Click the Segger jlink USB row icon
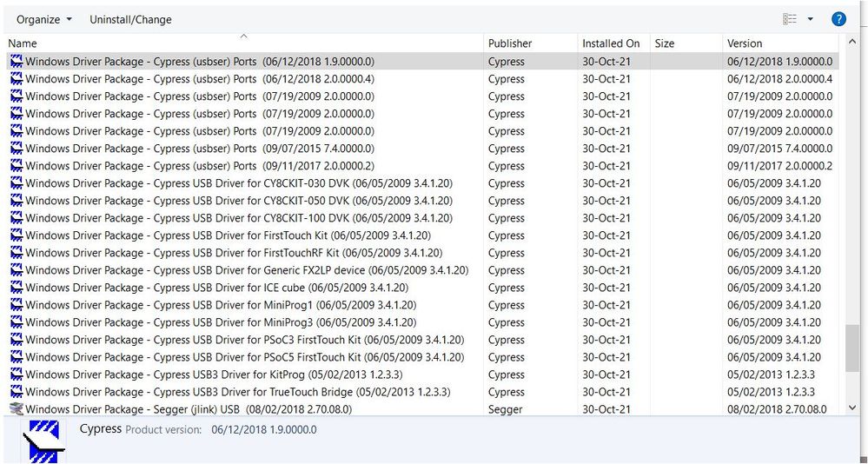Viewport: 868px width, 464px height. point(17,409)
